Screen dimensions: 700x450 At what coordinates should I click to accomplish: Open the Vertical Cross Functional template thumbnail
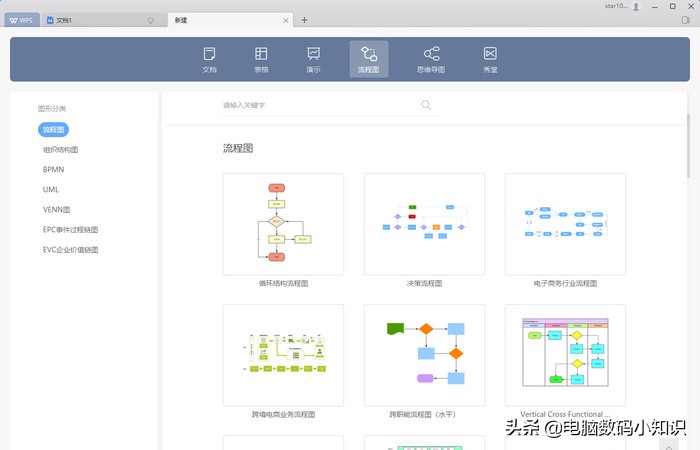(x=566, y=355)
